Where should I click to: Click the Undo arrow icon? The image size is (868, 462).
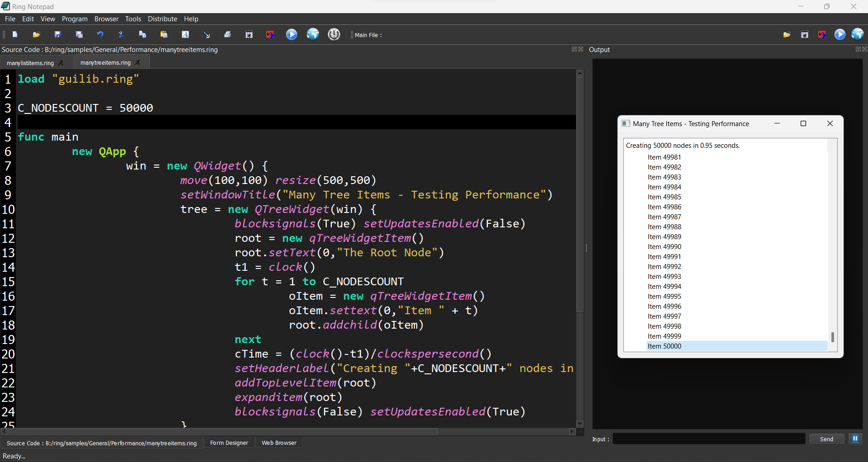pyautogui.click(x=100, y=34)
